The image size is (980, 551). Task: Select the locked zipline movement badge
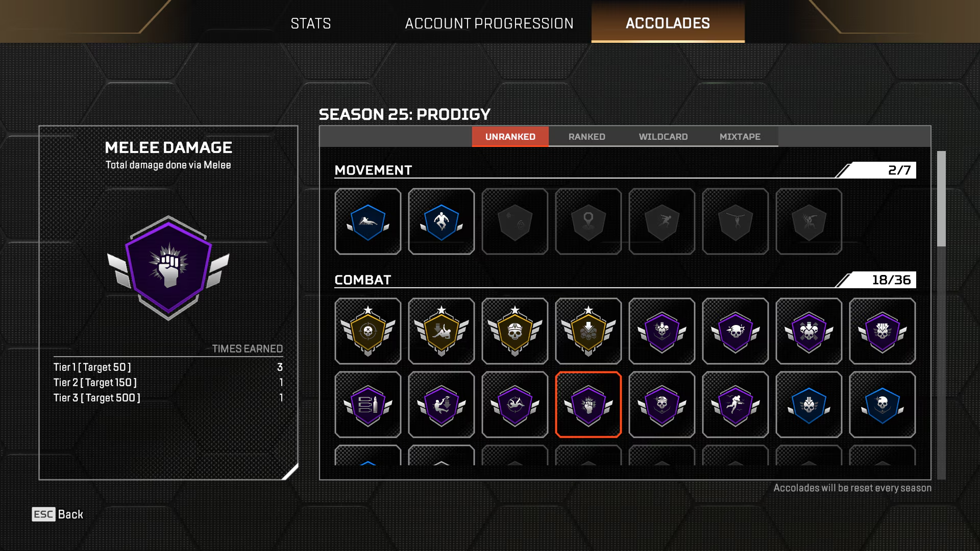[736, 221]
